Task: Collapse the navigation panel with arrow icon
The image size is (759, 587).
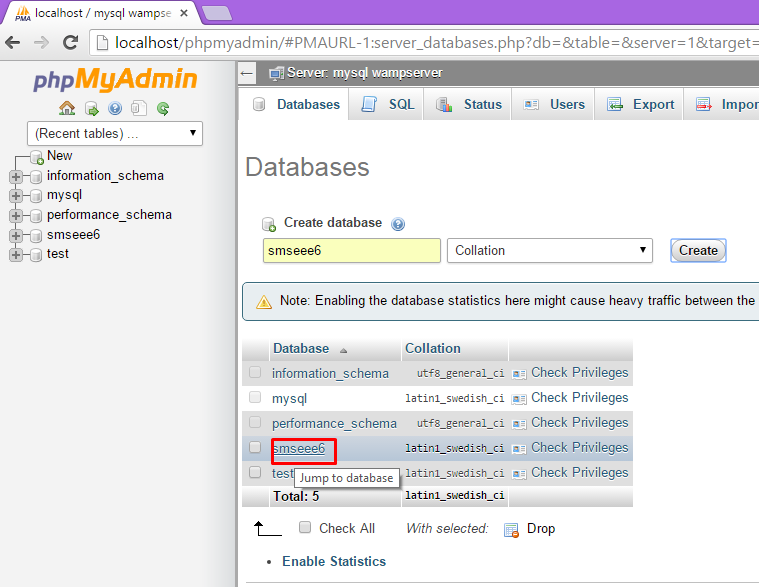Action: coord(247,73)
